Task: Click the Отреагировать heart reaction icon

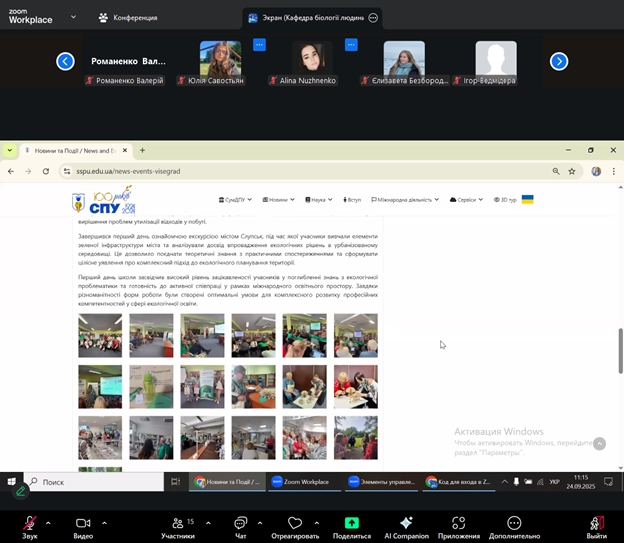Action: click(x=295, y=523)
